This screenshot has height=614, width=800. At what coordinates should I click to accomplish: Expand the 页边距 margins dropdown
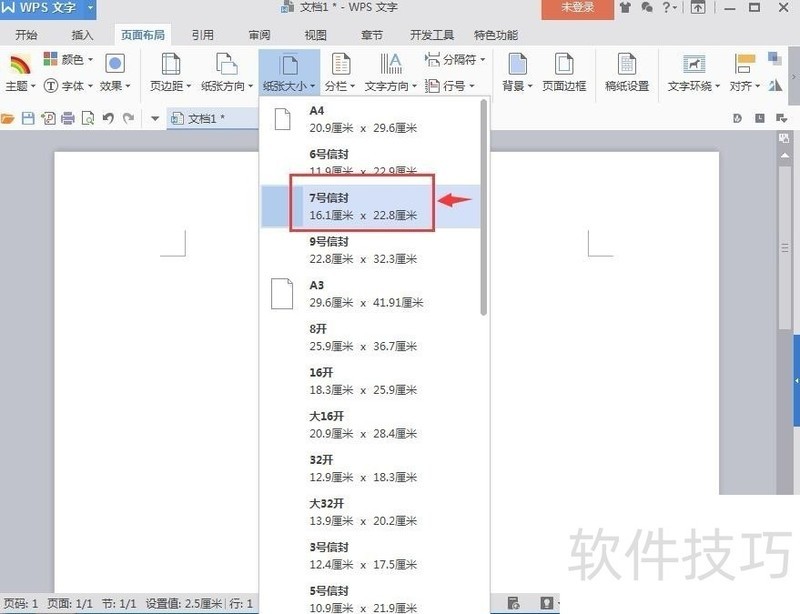tap(170, 73)
